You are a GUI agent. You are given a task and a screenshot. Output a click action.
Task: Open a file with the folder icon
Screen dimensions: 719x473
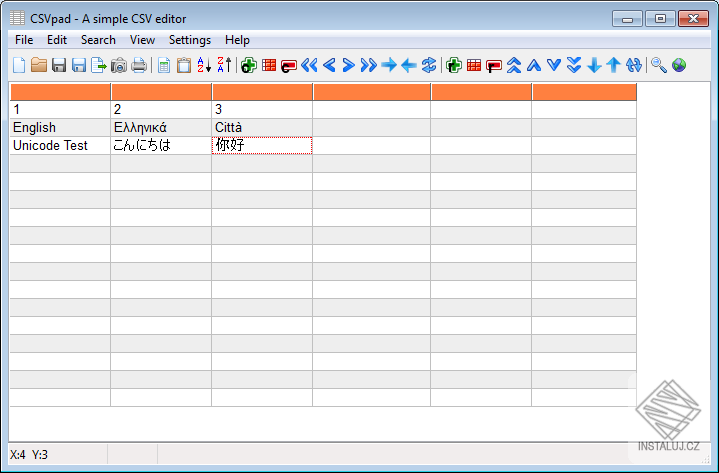39,65
